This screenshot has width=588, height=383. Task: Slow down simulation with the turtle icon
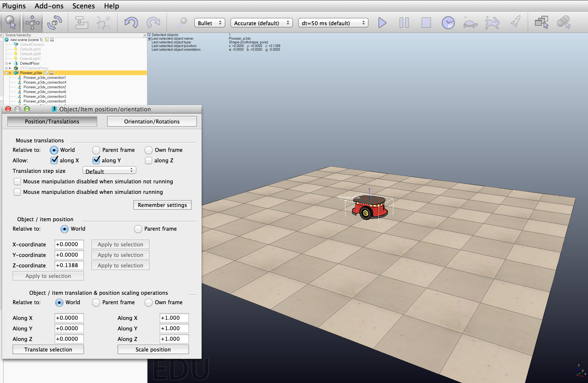(x=470, y=23)
